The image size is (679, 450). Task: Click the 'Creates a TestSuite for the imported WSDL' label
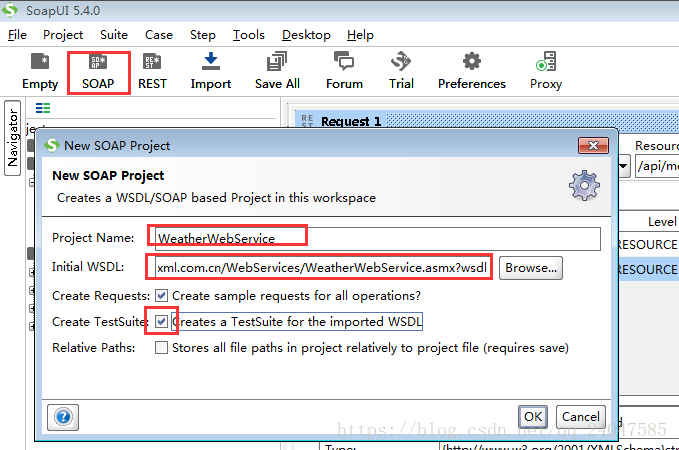297,322
